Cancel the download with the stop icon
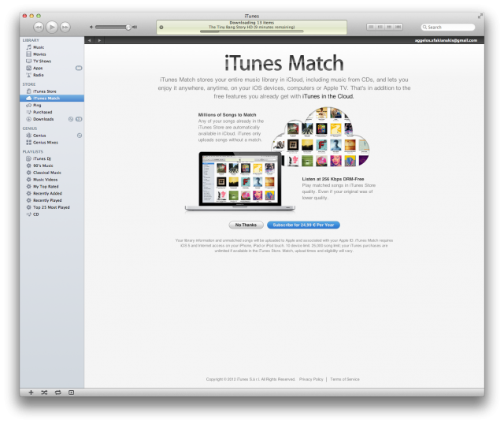The image size is (504, 424). coord(161,28)
